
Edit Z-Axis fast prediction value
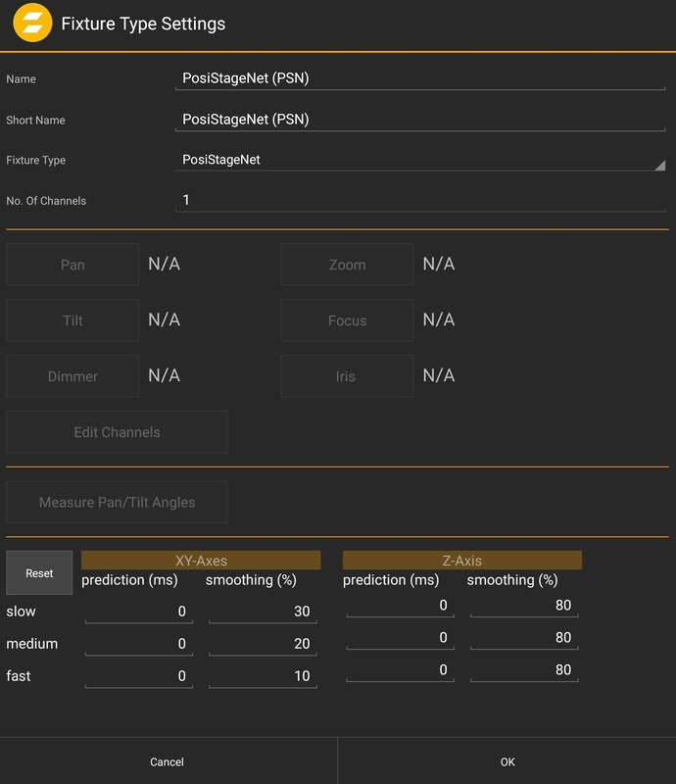pos(400,670)
